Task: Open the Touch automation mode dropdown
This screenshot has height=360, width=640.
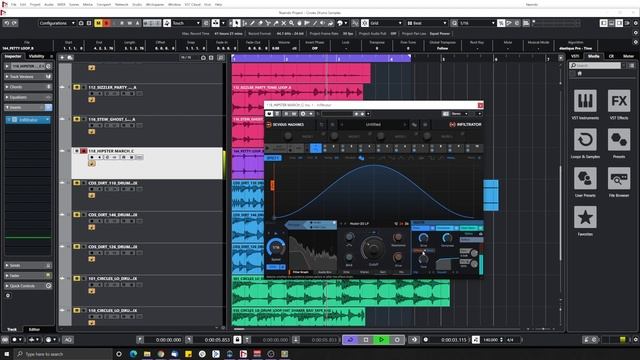Action: pyautogui.click(x=186, y=23)
